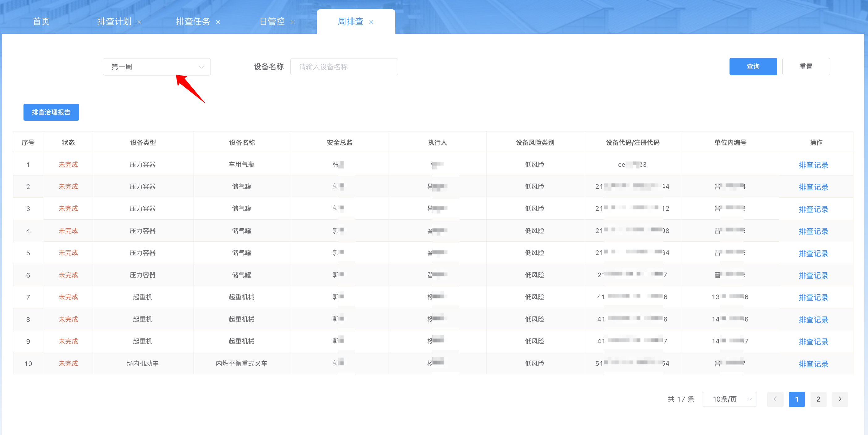This screenshot has width=868, height=435.
Task: Open 排查记录 for row 1 车用气瓶
Action: [x=813, y=165]
